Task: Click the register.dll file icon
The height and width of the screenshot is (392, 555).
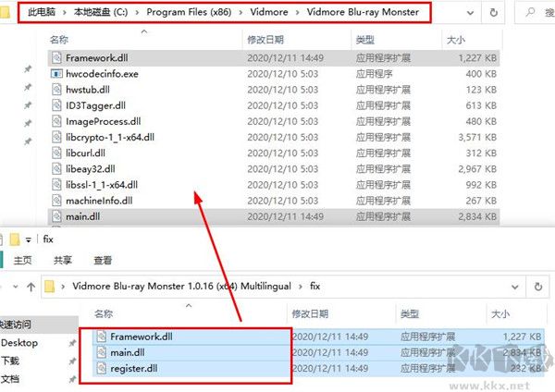Action: (x=102, y=369)
